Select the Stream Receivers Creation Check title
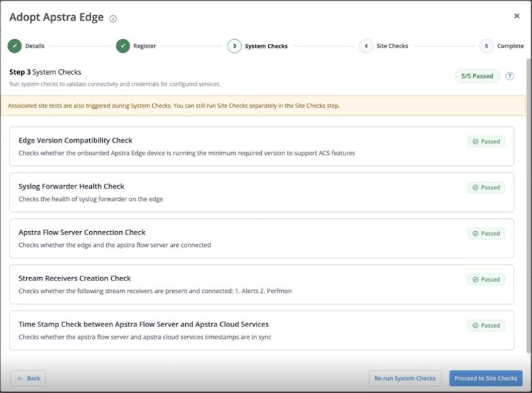 (75, 278)
